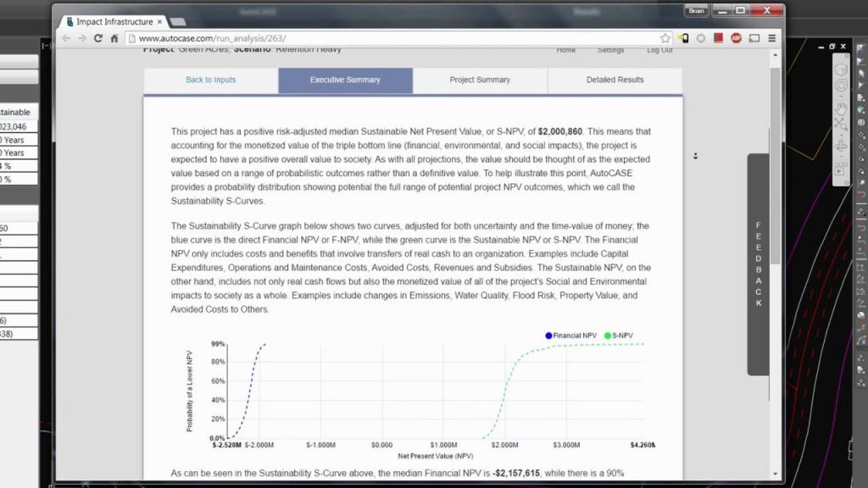Click the browser vertical scrollbar thumb
The image size is (868, 488).
click(775, 166)
